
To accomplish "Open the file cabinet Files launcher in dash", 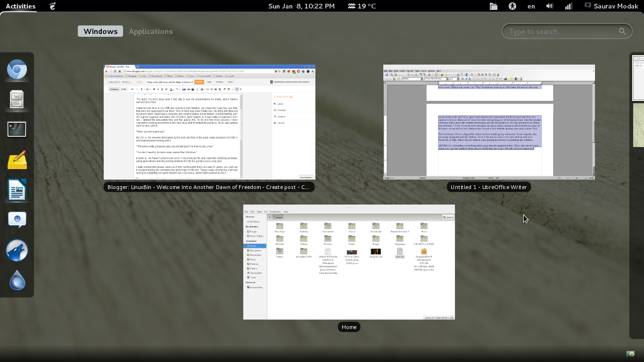I will click(17, 99).
